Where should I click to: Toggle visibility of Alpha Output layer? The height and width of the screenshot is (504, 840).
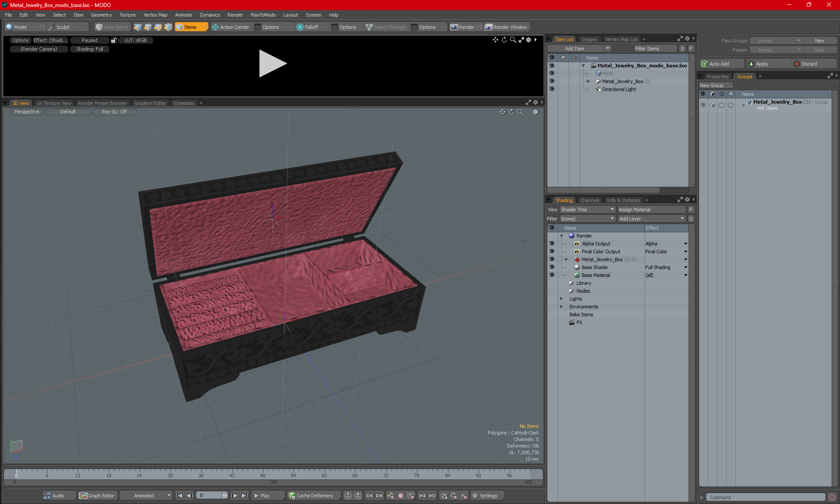pyautogui.click(x=552, y=244)
